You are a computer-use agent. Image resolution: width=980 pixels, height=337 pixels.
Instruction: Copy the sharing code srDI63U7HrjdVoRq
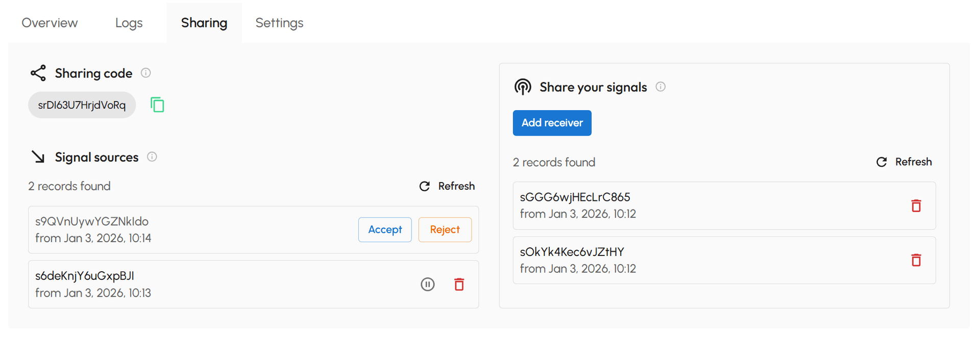point(157,105)
